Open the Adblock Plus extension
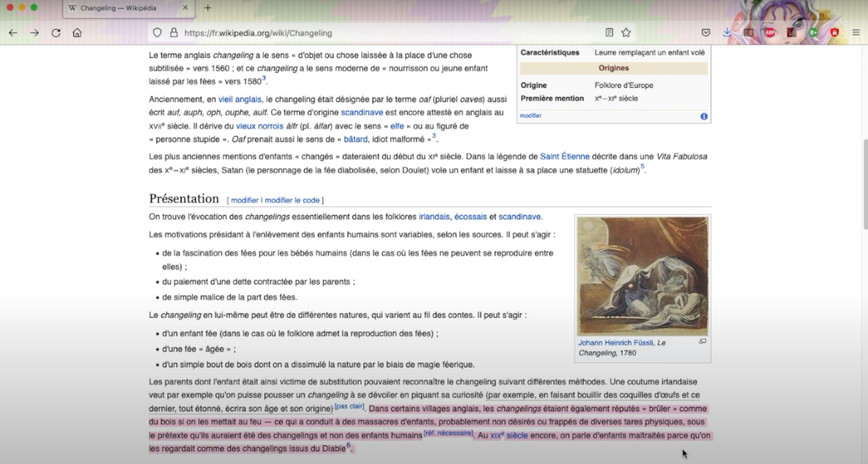 tap(770, 33)
